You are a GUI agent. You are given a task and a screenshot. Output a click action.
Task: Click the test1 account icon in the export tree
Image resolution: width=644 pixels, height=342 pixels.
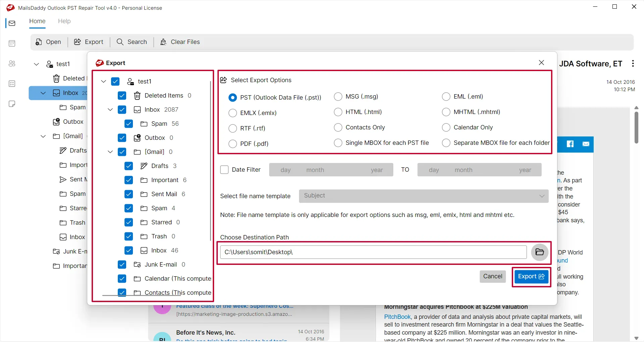point(131,81)
